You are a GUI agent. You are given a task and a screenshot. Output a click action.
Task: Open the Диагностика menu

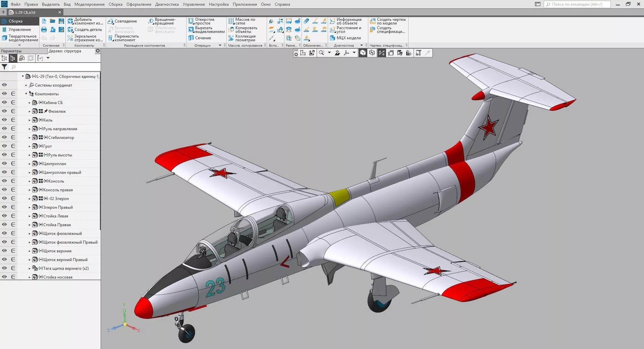(x=167, y=4)
